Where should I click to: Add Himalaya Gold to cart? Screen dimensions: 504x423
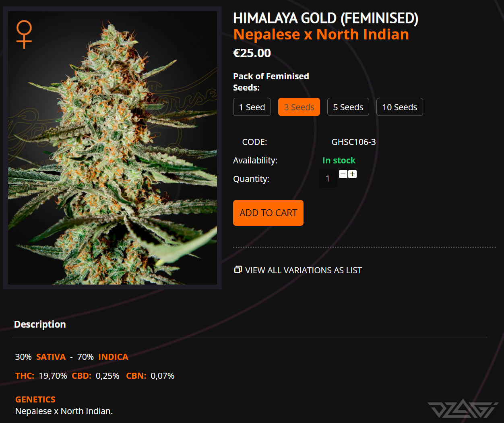coord(268,213)
